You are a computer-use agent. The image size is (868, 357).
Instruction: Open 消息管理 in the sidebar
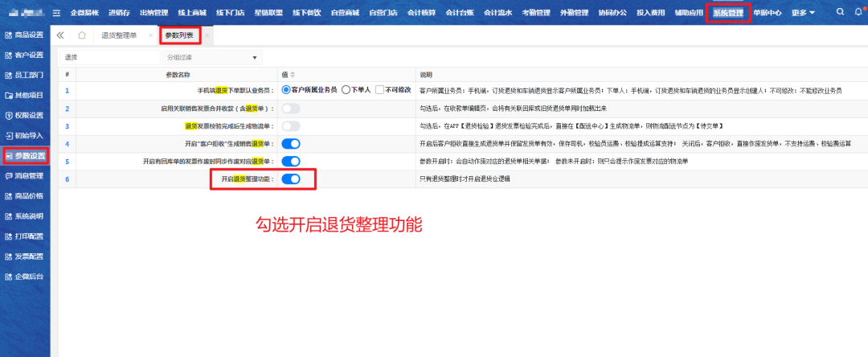[24, 175]
